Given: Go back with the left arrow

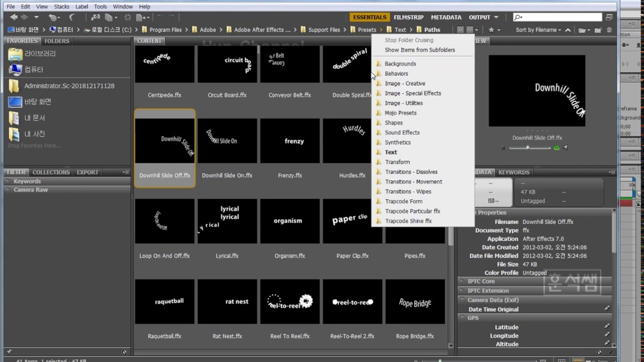Looking at the screenshot, I should pos(14,17).
